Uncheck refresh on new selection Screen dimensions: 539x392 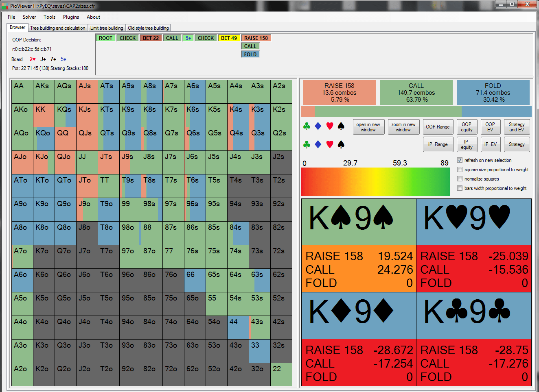[x=460, y=160]
